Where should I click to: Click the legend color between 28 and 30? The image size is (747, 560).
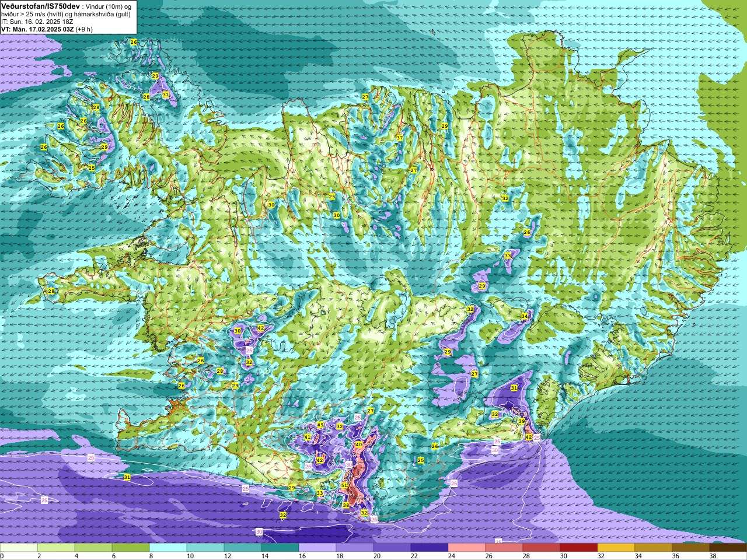(542, 548)
